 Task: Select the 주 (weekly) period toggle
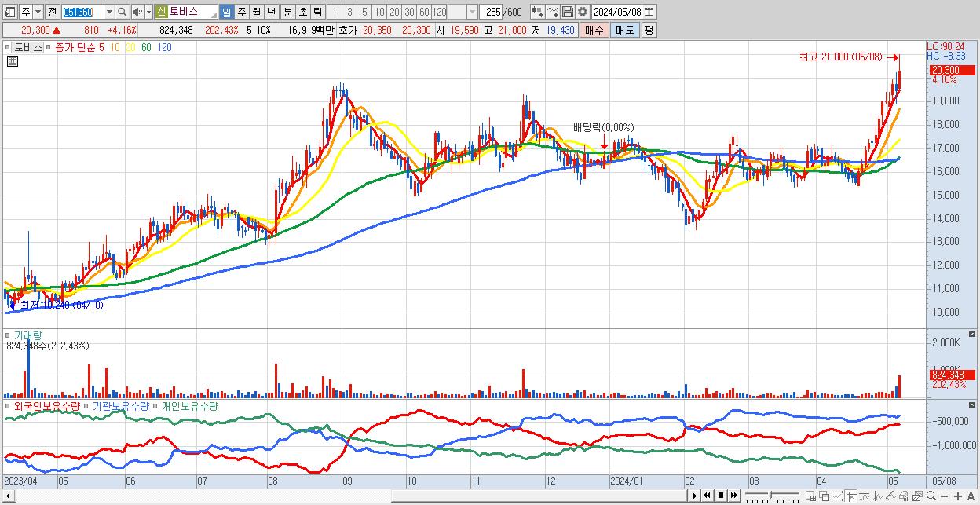pos(241,12)
